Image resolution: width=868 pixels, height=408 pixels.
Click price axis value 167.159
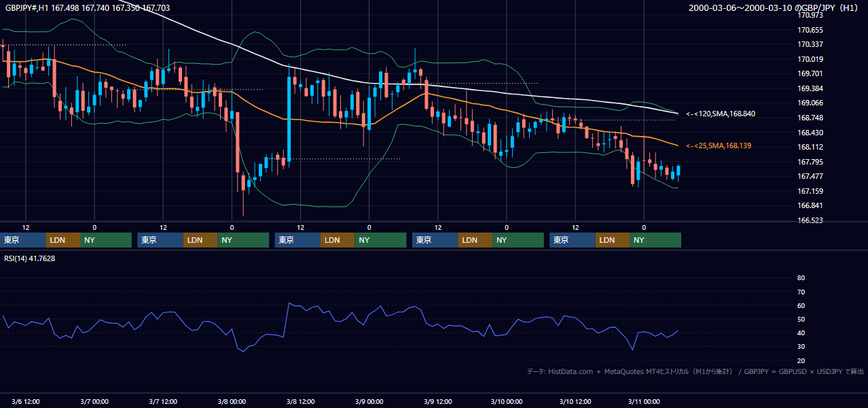pyautogui.click(x=810, y=191)
